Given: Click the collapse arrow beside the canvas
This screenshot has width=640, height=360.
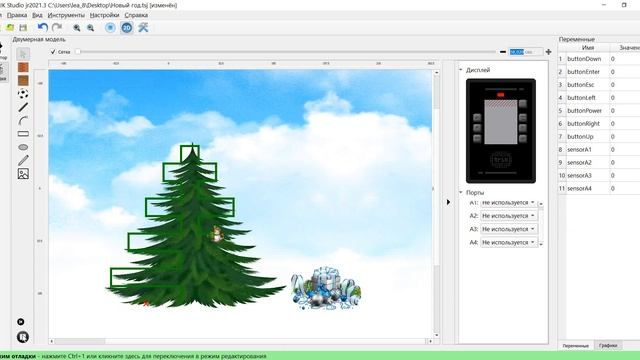Looking at the screenshot, I should (x=448, y=202).
